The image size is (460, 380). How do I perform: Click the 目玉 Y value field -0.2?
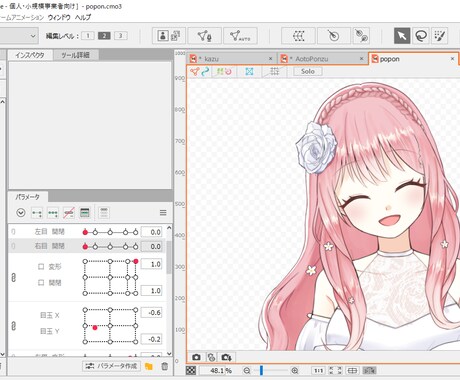152,339
